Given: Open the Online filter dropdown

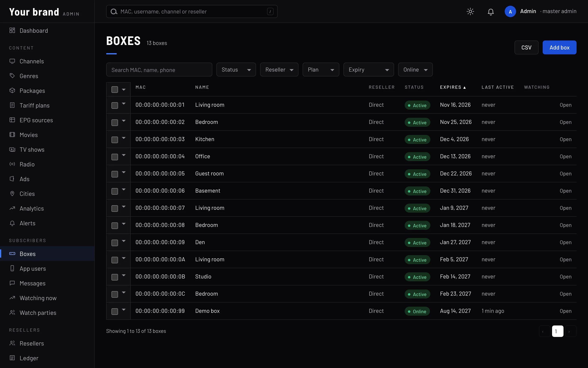Looking at the screenshot, I should point(415,70).
